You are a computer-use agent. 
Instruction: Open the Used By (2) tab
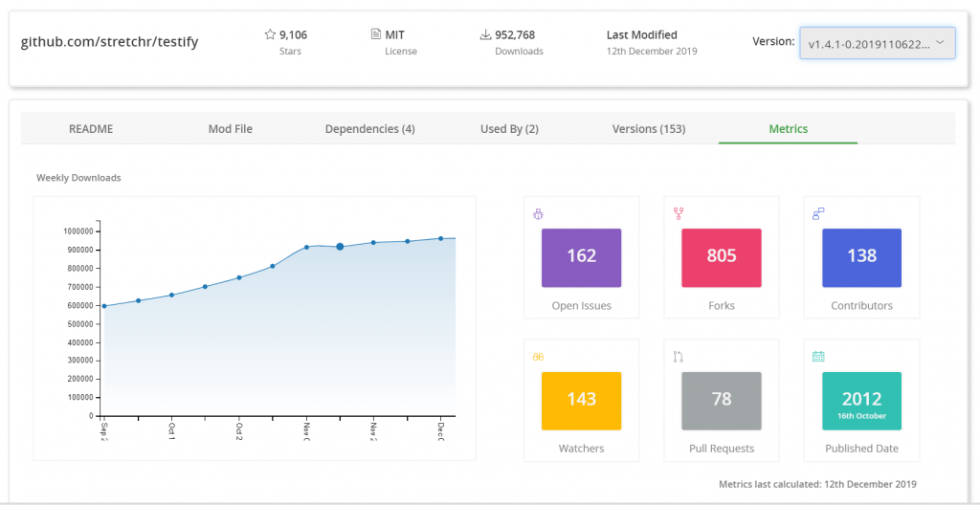tap(509, 129)
